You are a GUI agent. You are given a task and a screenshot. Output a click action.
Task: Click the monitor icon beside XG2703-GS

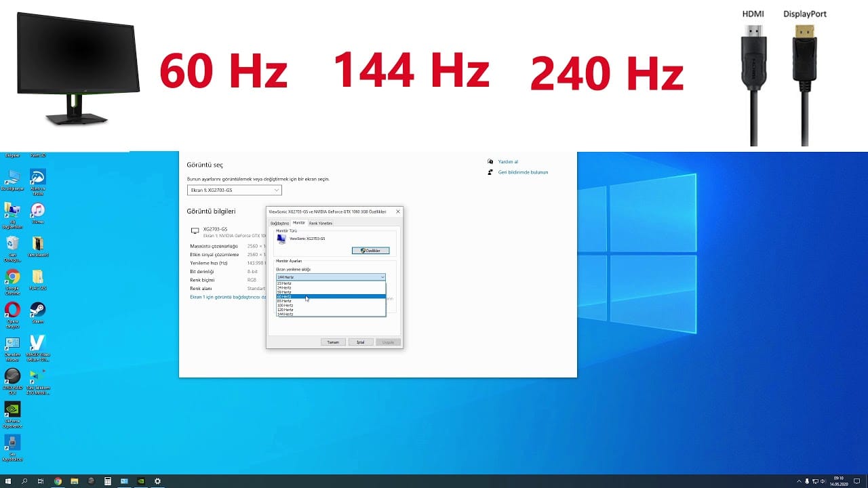[x=195, y=231]
